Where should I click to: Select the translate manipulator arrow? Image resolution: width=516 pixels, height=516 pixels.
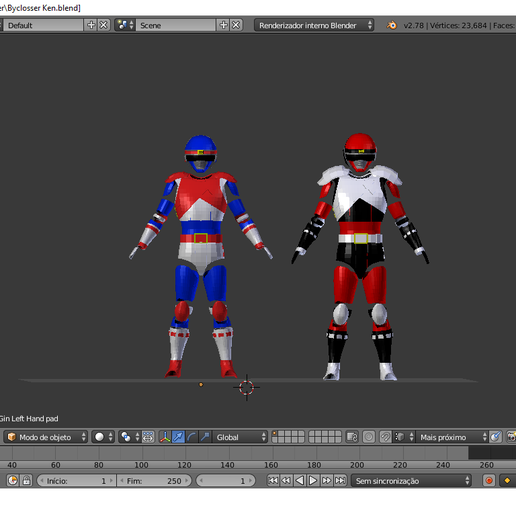[x=178, y=437]
